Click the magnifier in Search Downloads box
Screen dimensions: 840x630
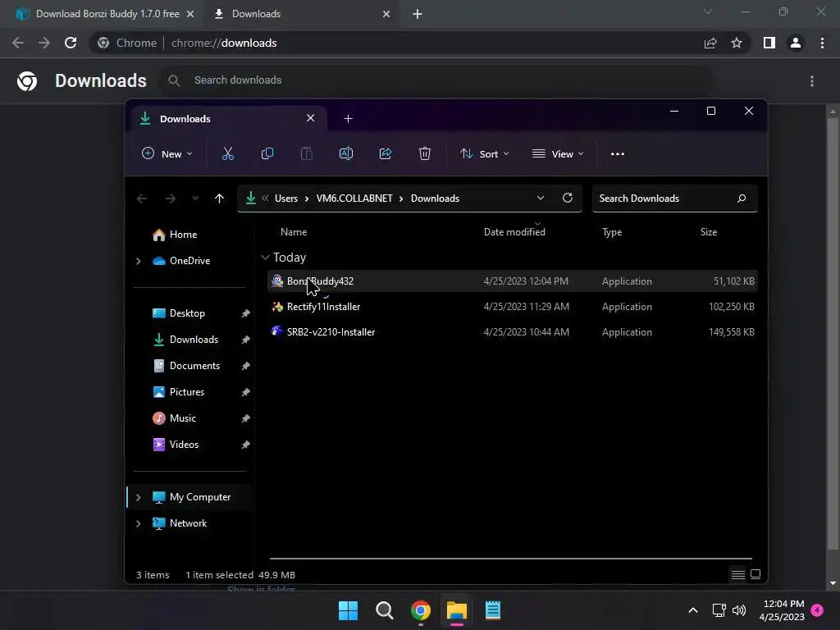coord(742,199)
